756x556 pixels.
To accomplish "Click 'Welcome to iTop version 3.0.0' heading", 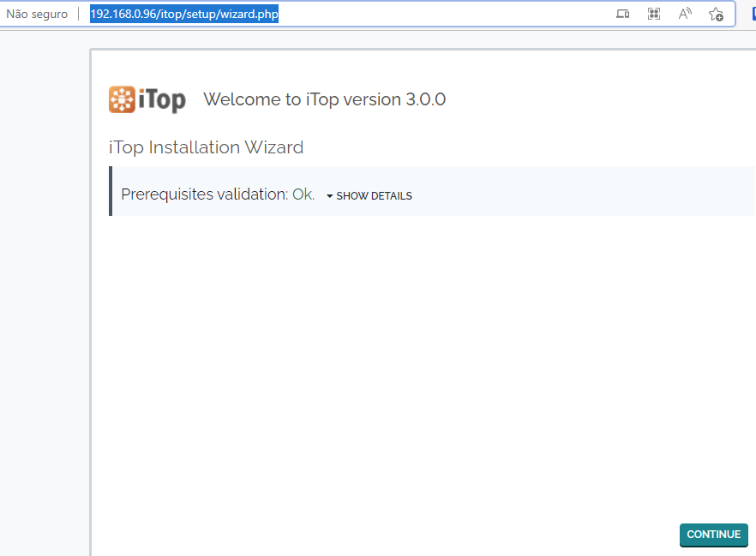I will coord(325,99).
